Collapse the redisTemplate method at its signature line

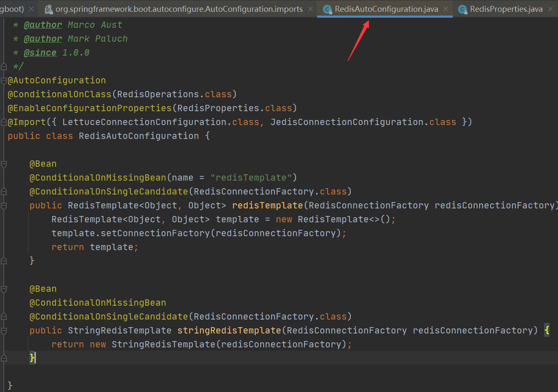tap(4, 205)
